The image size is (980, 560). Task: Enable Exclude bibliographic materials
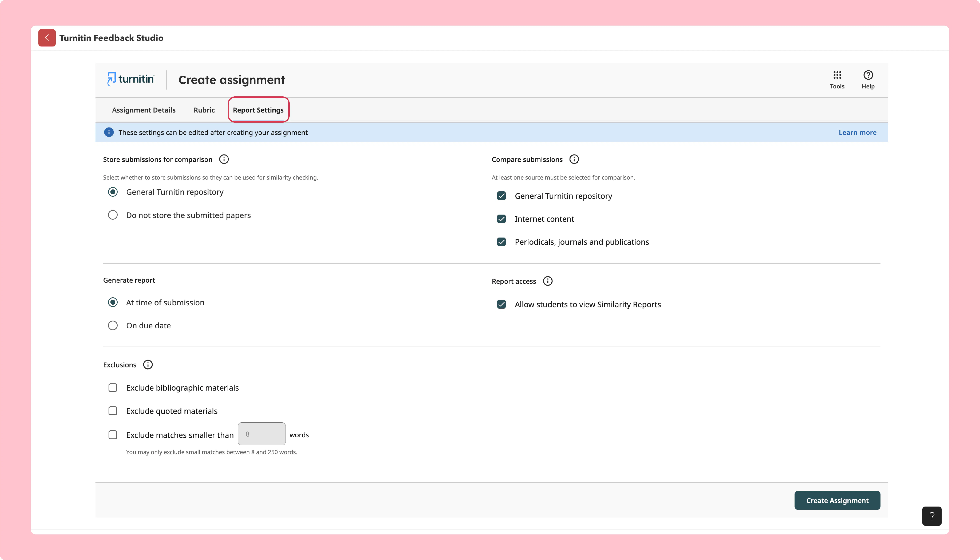coord(113,388)
